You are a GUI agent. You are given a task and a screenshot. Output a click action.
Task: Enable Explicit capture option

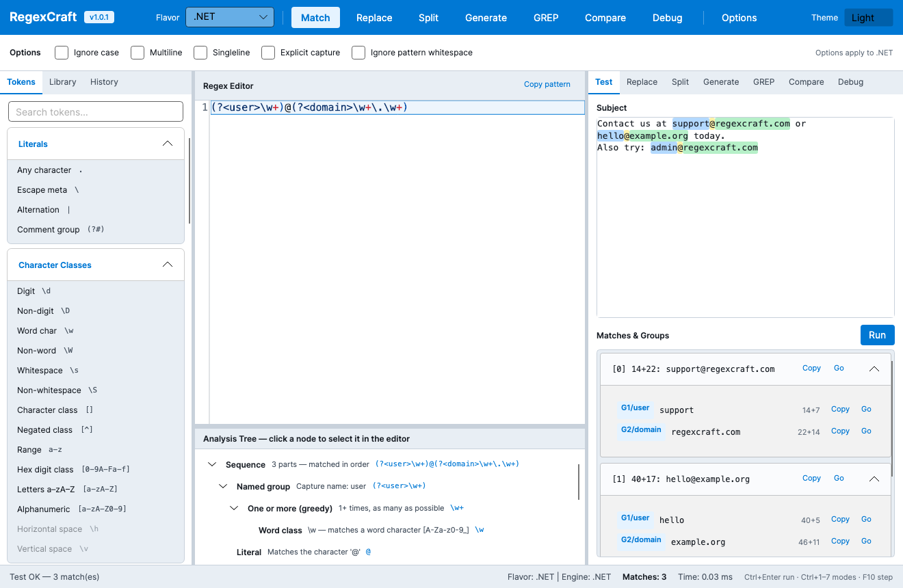268,53
